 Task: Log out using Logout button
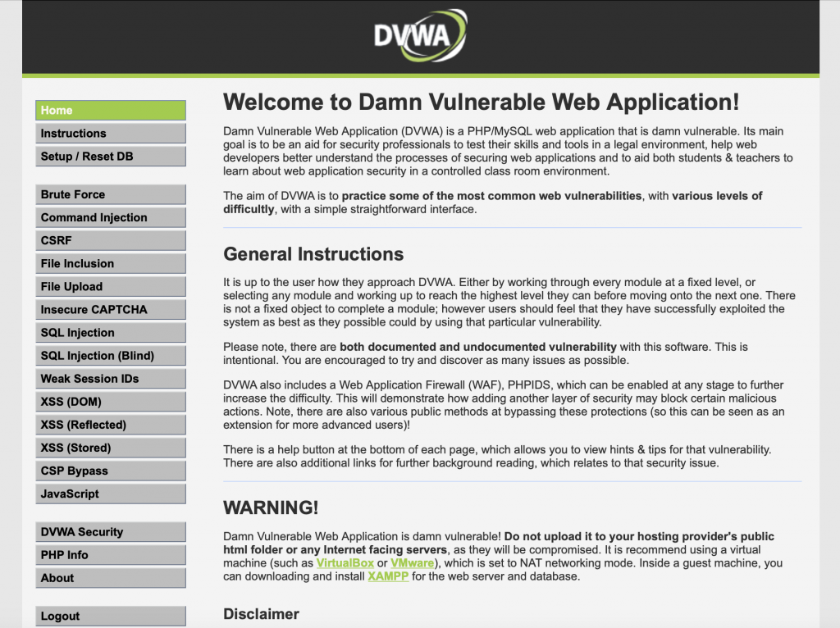coord(111,616)
